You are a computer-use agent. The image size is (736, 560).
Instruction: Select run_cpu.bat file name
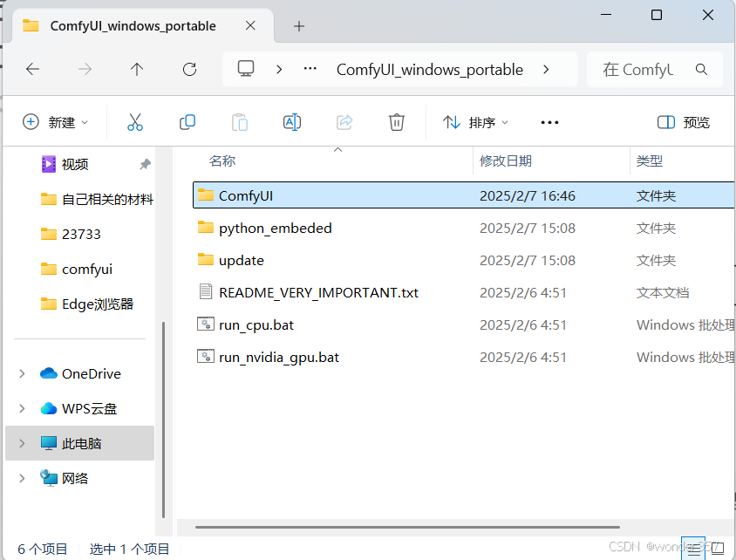click(x=256, y=324)
